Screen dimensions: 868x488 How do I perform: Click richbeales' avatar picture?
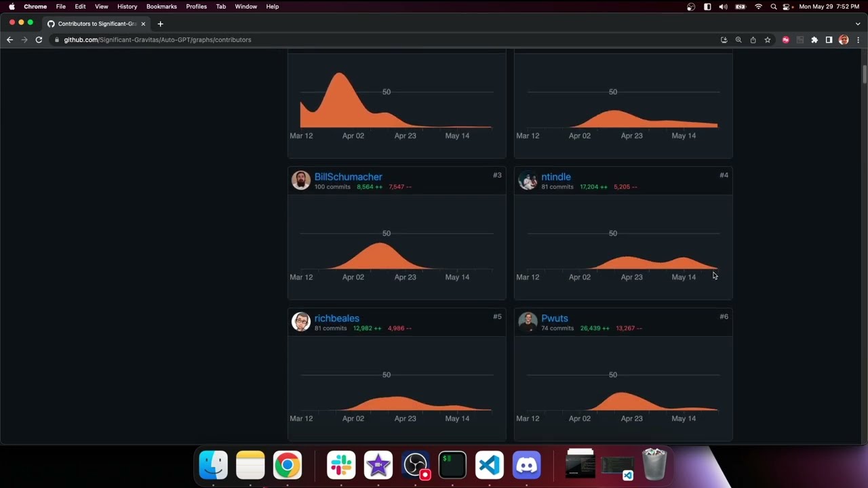[301, 322]
